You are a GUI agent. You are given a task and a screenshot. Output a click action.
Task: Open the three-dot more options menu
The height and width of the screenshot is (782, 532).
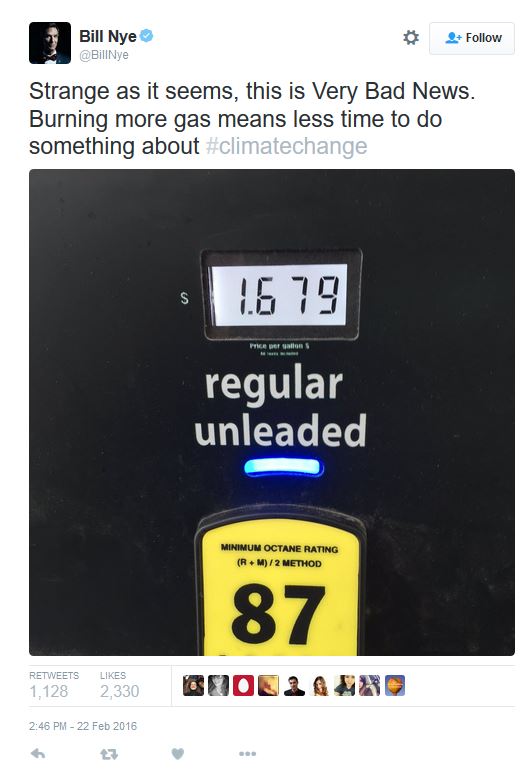(247, 754)
